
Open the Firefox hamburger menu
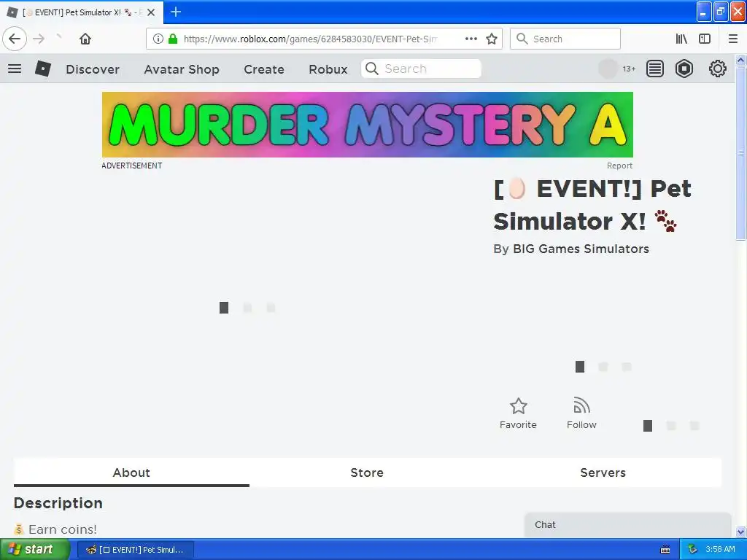[x=732, y=39]
